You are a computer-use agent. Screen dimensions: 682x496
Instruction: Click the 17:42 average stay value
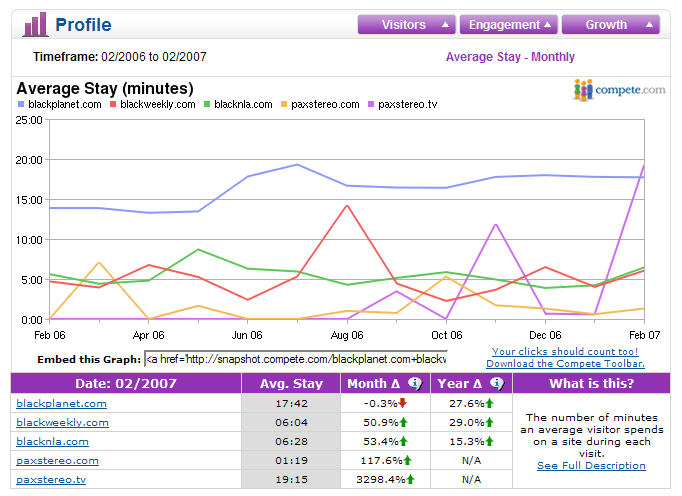pyautogui.click(x=291, y=403)
